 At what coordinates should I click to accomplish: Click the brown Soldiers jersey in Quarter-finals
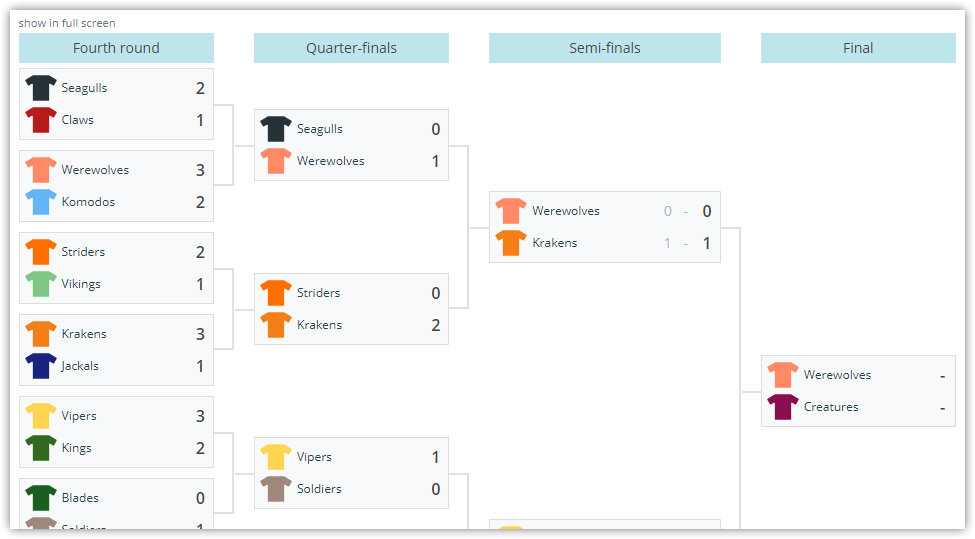276,489
